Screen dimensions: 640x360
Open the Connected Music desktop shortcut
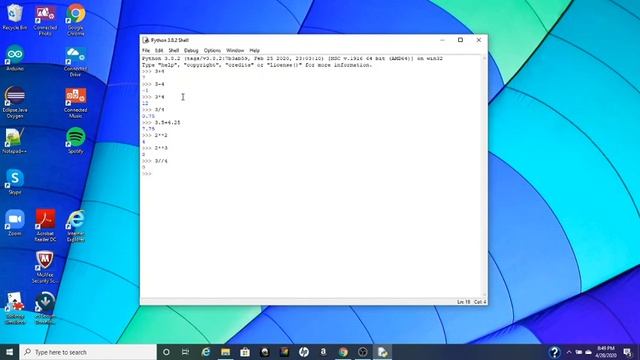coord(76,103)
